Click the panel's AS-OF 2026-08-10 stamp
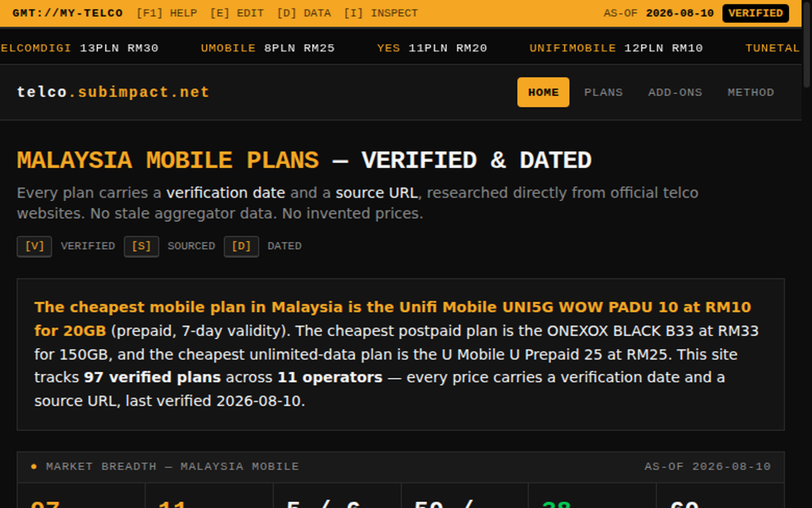 click(x=708, y=467)
